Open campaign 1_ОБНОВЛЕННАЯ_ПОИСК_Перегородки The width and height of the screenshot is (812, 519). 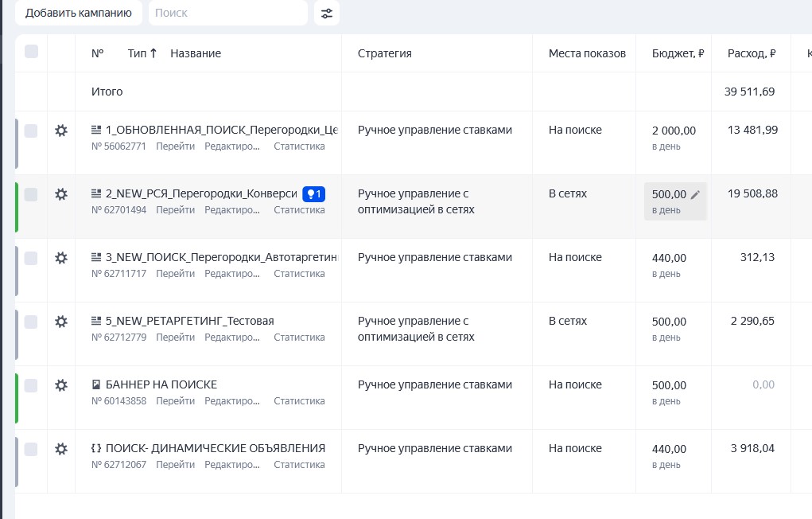point(222,130)
